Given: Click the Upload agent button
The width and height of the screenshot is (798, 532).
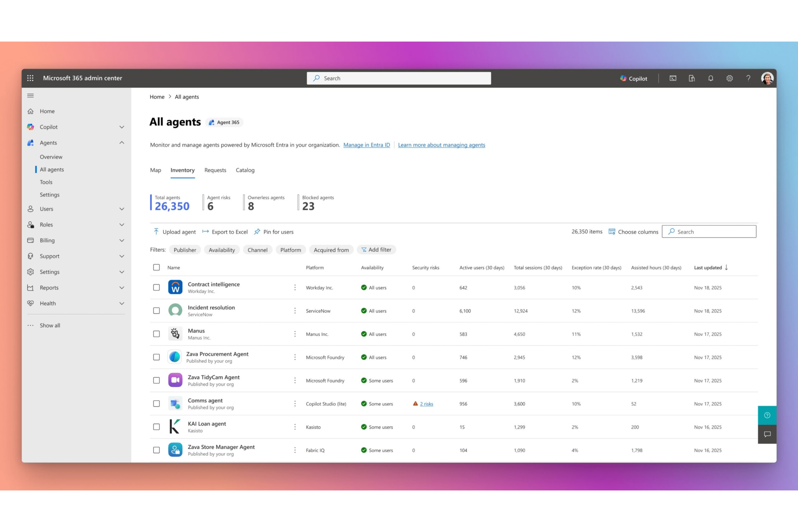Looking at the screenshot, I should (x=175, y=232).
